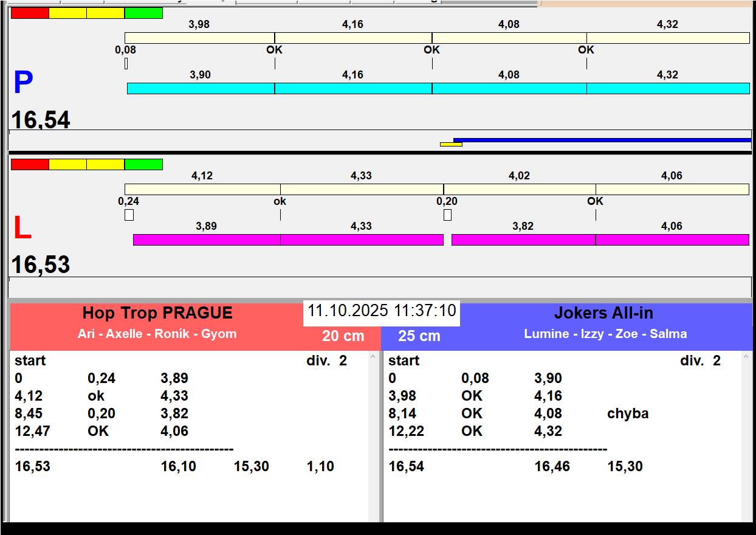Select the Hop Trop PRAGUE team header
This screenshot has height=535, width=756.
click(157, 314)
